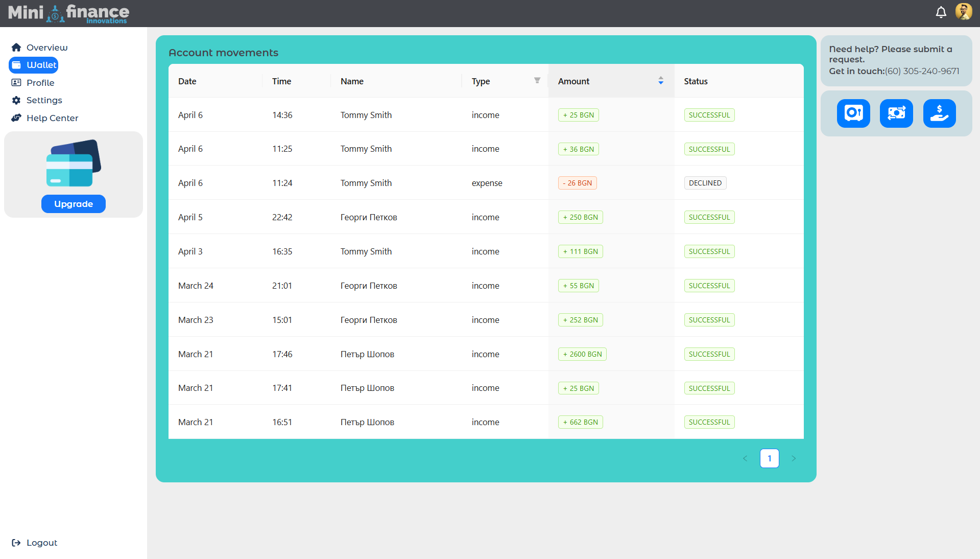Click the hand holding dollar icon button
This screenshot has height=559, width=980.
point(939,113)
